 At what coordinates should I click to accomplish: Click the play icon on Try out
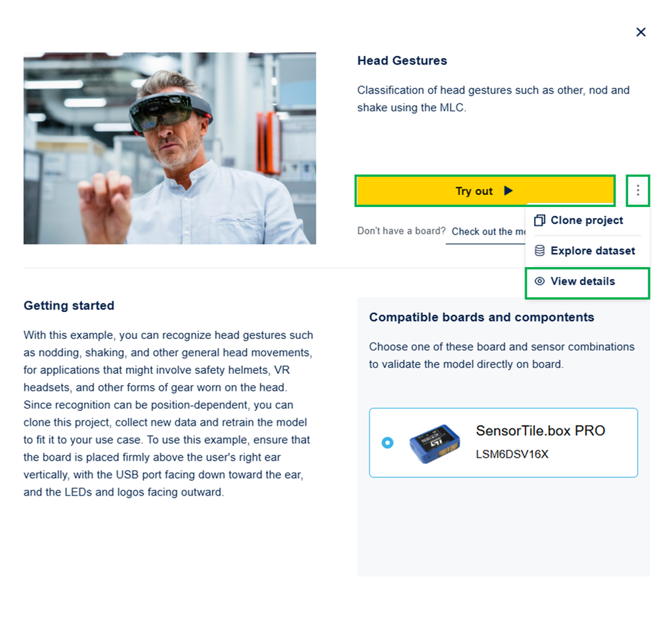point(509,191)
